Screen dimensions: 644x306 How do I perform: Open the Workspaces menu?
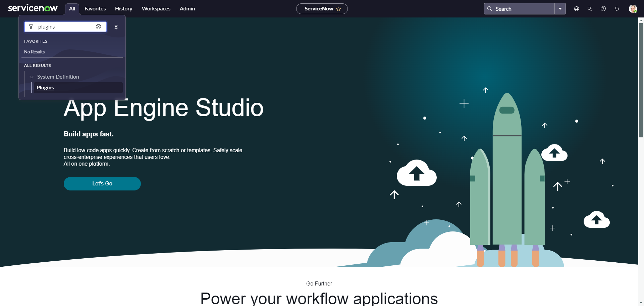pos(156,9)
